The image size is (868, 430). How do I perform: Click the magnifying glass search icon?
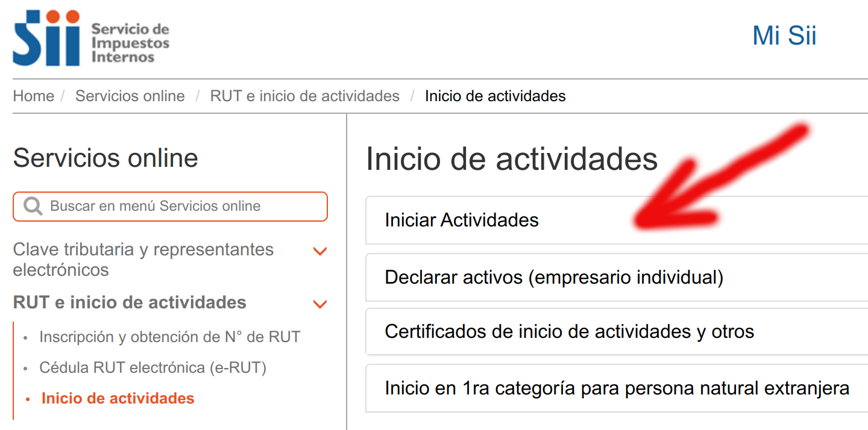coord(33,207)
